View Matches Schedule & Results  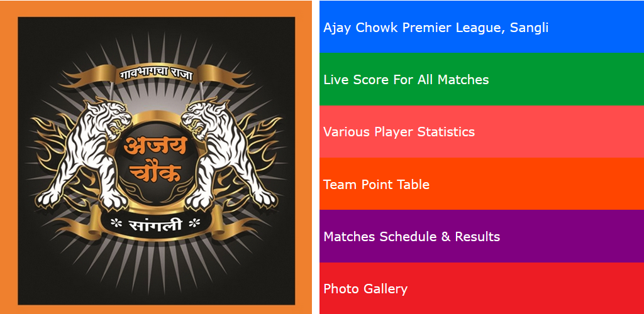pos(481,236)
